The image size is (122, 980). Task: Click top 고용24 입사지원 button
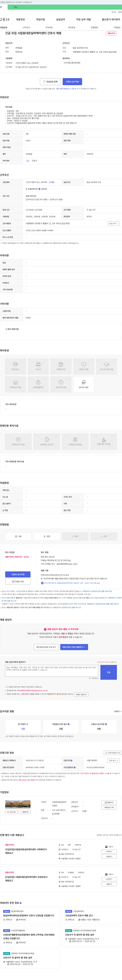tap(72, 81)
